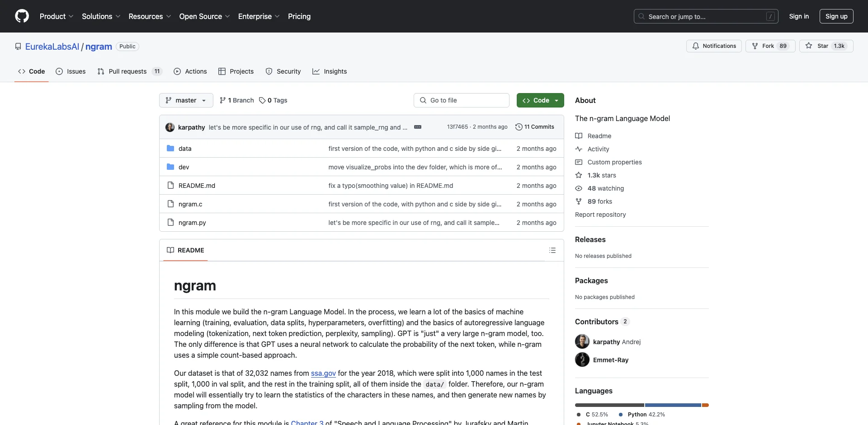This screenshot has width=868, height=425.
Task: Click the Sign up button
Action: pyautogui.click(x=836, y=16)
